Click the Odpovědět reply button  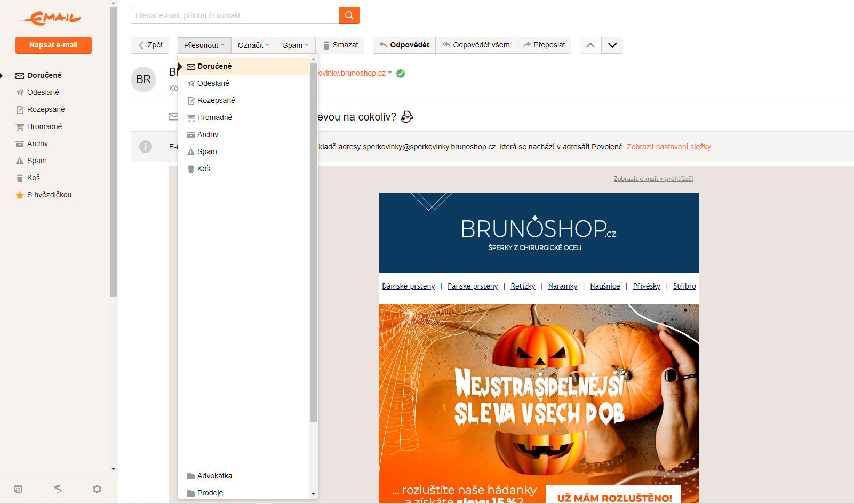tap(404, 45)
